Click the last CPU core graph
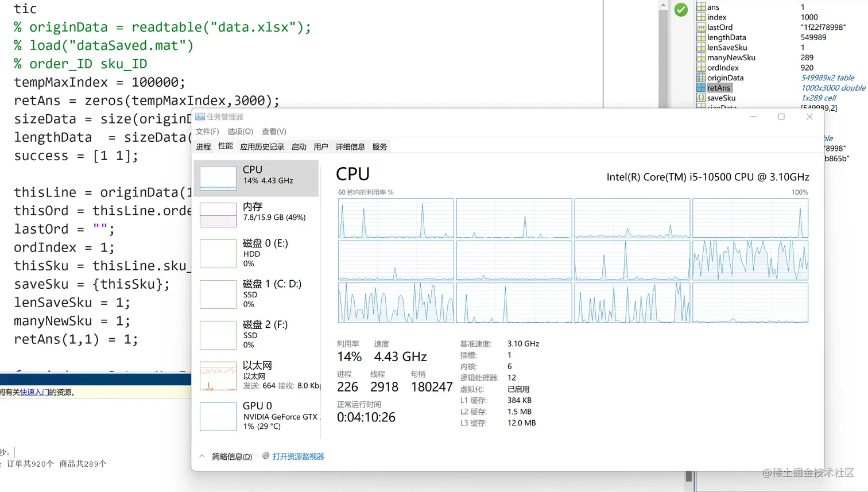This screenshot has width=868, height=492. [750, 303]
